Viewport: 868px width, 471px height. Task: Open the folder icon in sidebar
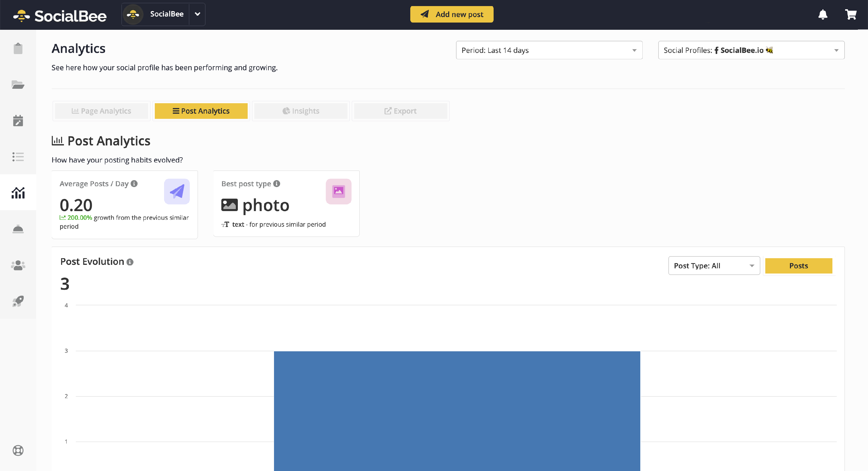pyautogui.click(x=18, y=84)
